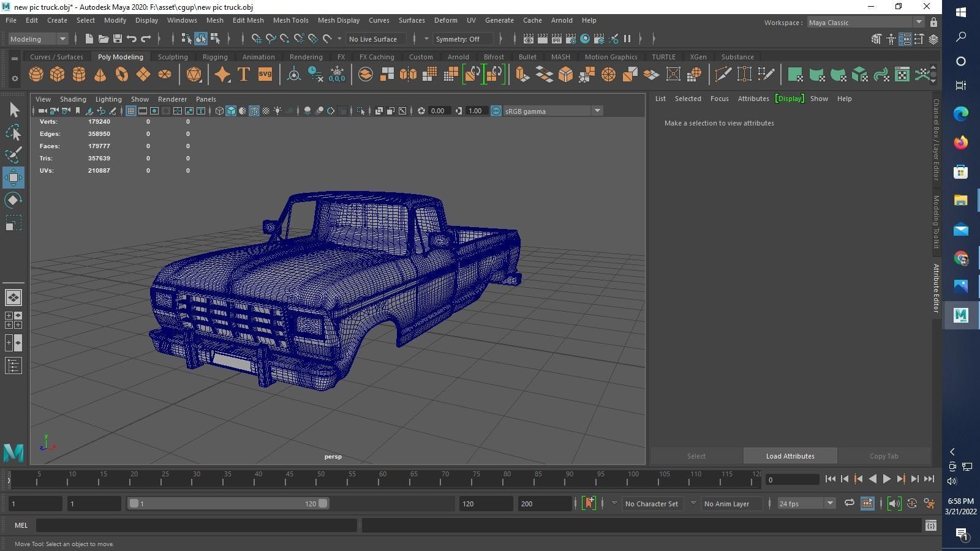Open the sRGB gamma view transform dropdown
This screenshot has width=980, height=551.
click(552, 111)
